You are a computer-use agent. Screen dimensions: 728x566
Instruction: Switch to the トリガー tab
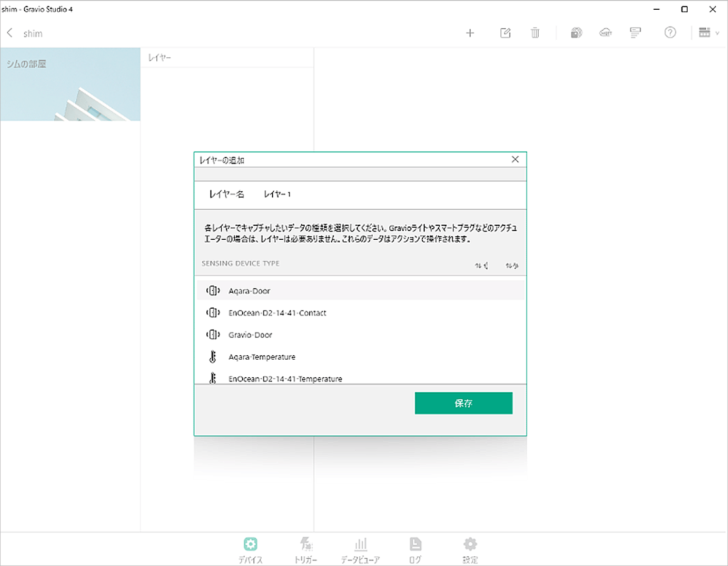pos(306,550)
